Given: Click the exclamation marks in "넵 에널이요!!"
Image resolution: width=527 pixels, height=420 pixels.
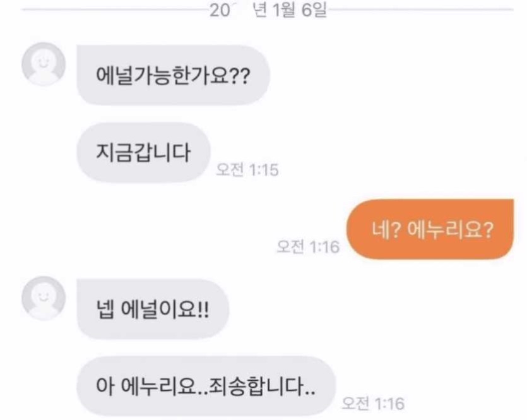Looking at the screenshot, I should [204, 309].
